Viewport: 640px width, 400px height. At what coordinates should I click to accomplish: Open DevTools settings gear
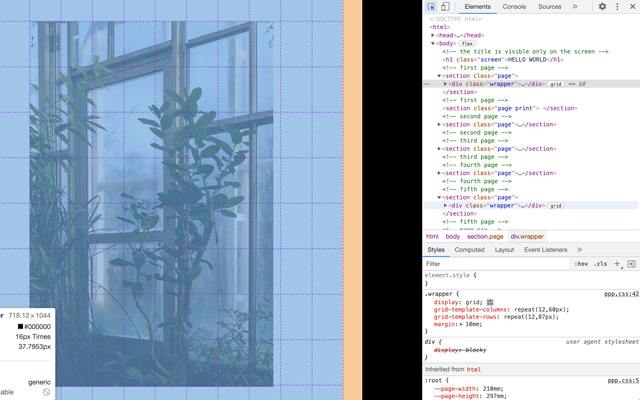pyautogui.click(x=602, y=7)
